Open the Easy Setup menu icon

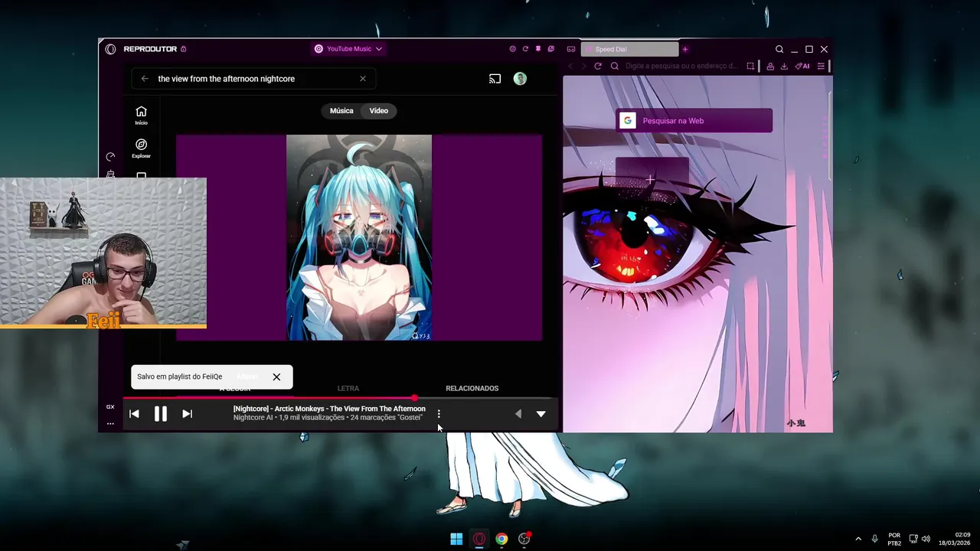821,67
